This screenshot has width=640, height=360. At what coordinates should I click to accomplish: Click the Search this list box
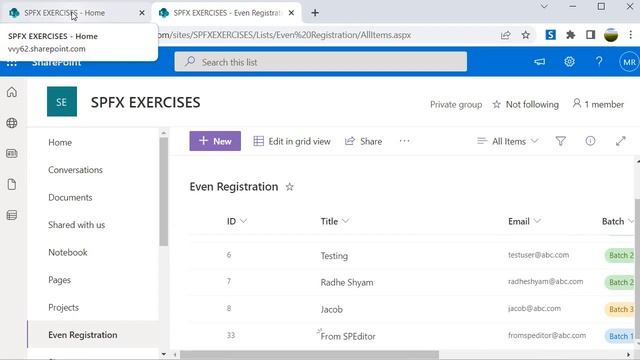[320, 62]
